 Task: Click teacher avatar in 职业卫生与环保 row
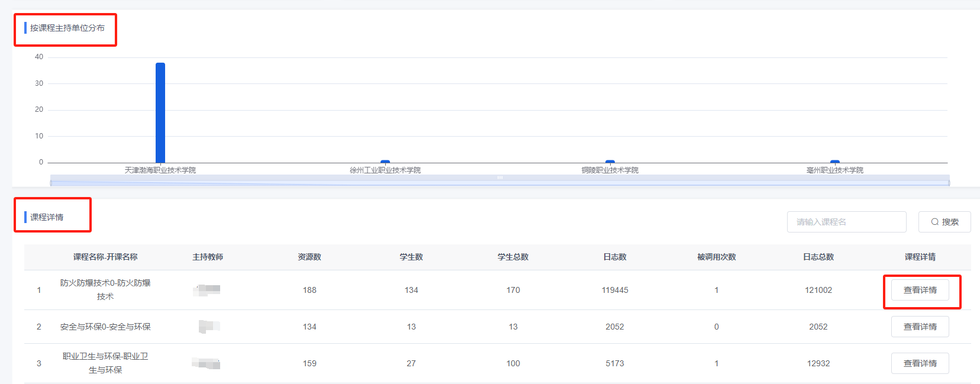(x=206, y=363)
